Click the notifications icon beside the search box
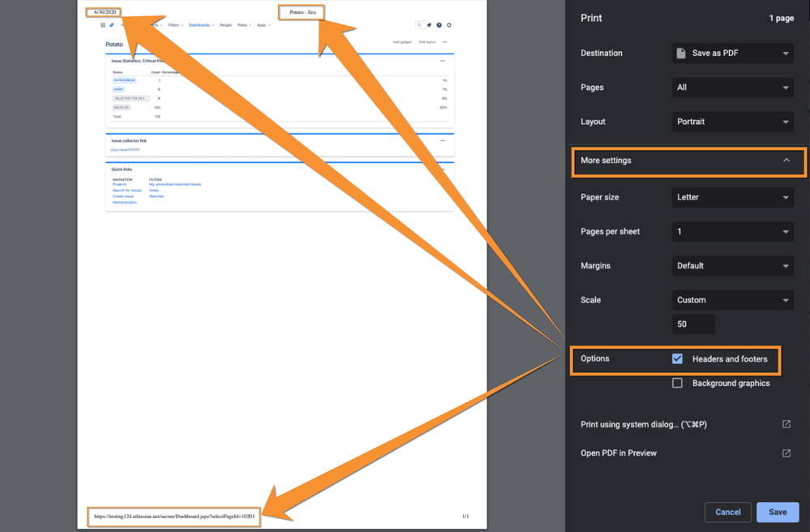The width and height of the screenshot is (810, 532). [x=429, y=25]
